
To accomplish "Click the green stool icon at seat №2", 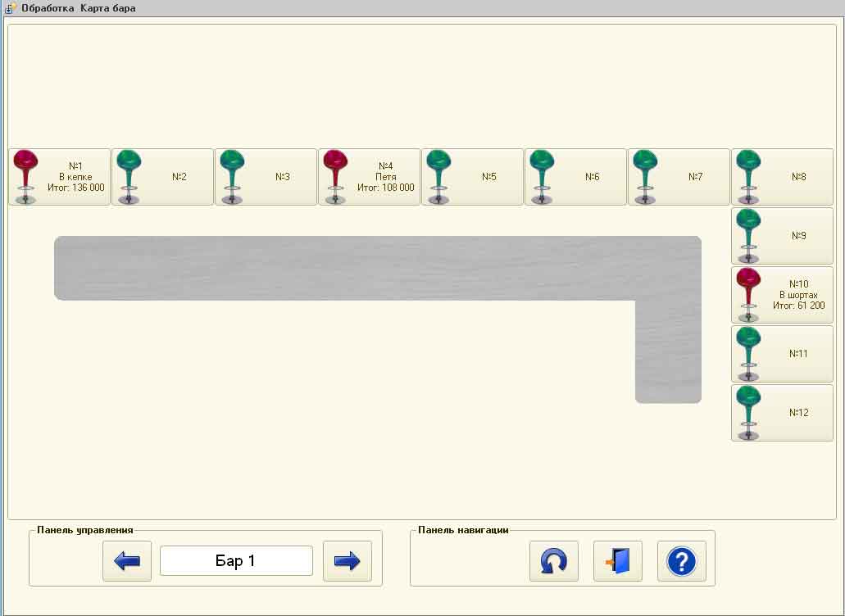I will tap(129, 175).
